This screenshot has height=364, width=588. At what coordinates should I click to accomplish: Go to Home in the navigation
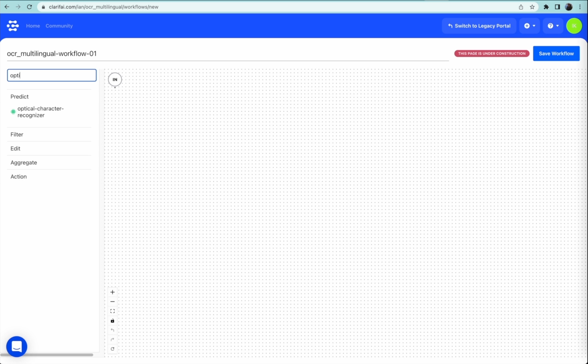pyautogui.click(x=33, y=26)
